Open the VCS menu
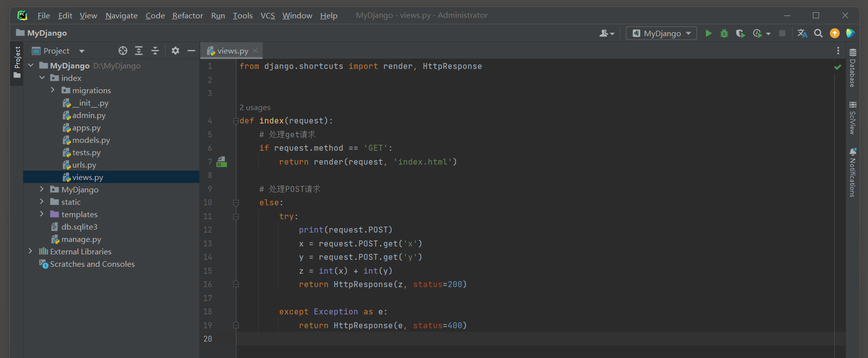Viewport: 868px width, 358px height. 268,15
